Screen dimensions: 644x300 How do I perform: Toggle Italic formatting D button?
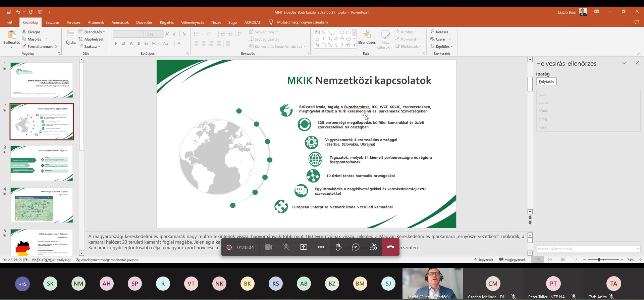(124, 44)
